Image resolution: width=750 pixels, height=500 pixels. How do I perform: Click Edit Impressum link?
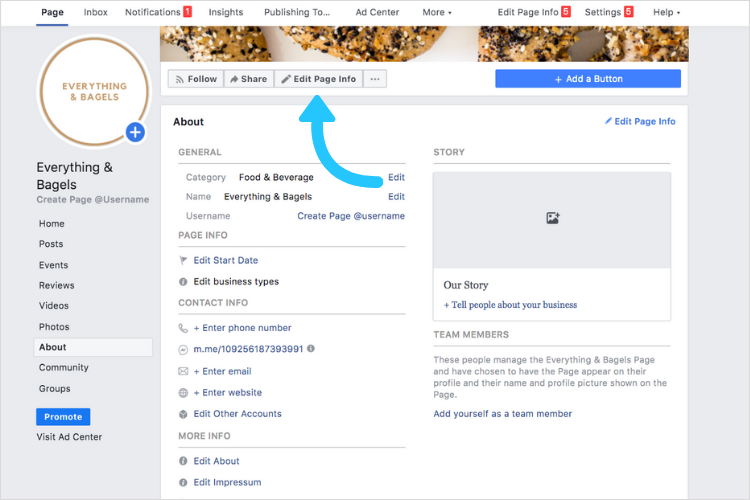[x=227, y=482]
